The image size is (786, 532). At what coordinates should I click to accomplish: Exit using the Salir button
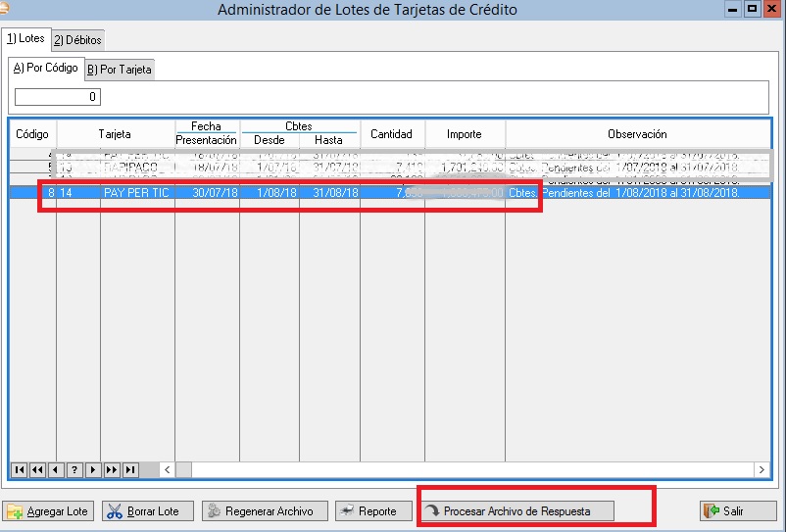738,511
